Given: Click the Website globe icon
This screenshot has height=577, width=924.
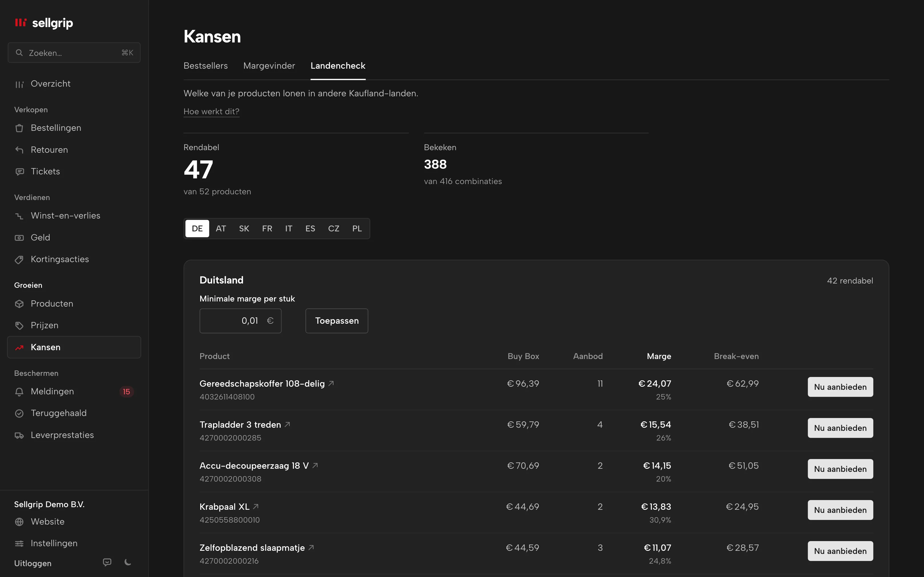Looking at the screenshot, I should coord(19,522).
